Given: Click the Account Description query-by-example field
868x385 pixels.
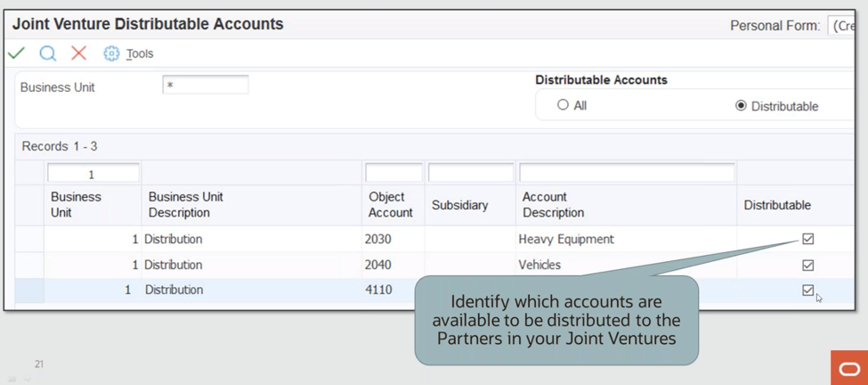Looking at the screenshot, I should 627,174.
